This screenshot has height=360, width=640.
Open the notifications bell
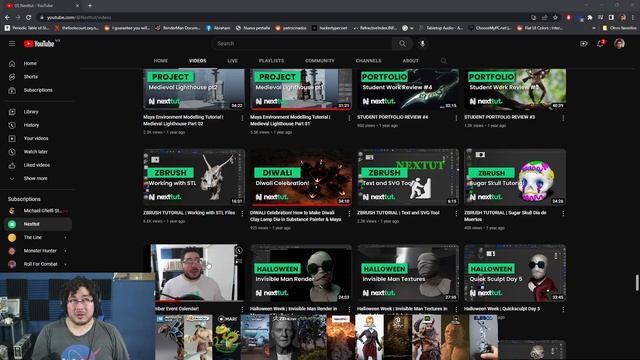pyautogui.click(x=600, y=44)
